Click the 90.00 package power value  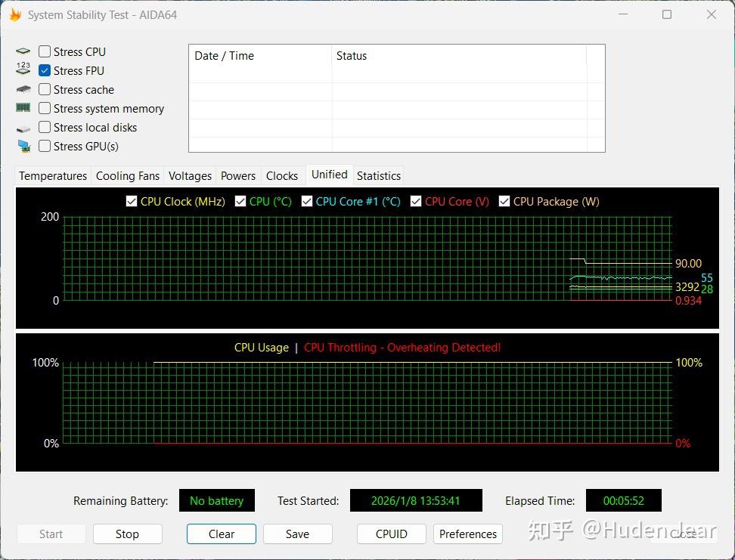[x=688, y=263]
